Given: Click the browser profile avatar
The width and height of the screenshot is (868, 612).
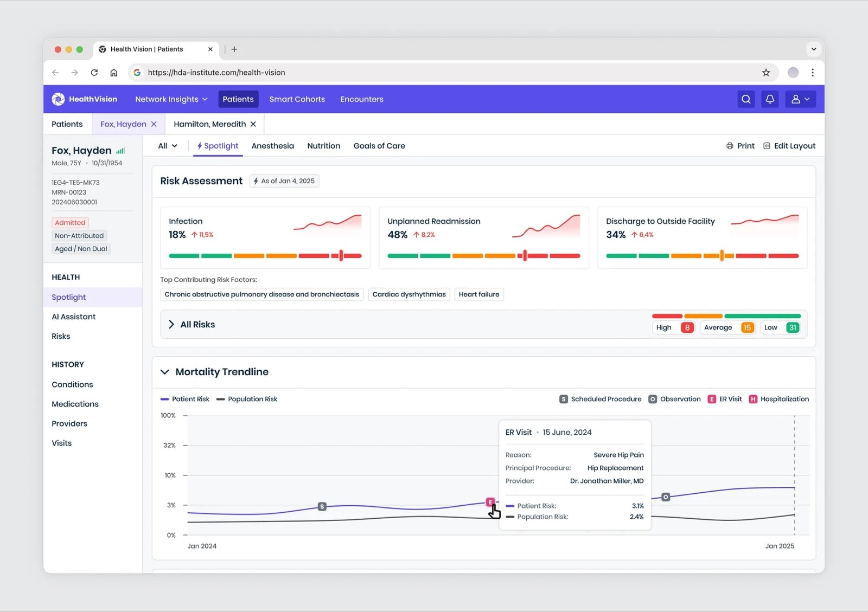Looking at the screenshot, I should 793,73.
